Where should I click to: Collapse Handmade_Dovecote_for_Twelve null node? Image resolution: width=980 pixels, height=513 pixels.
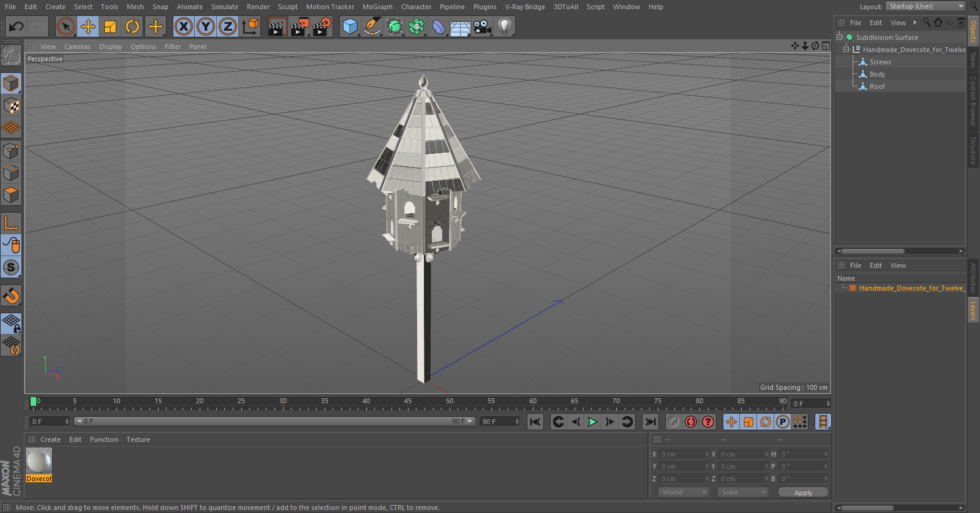coord(846,50)
